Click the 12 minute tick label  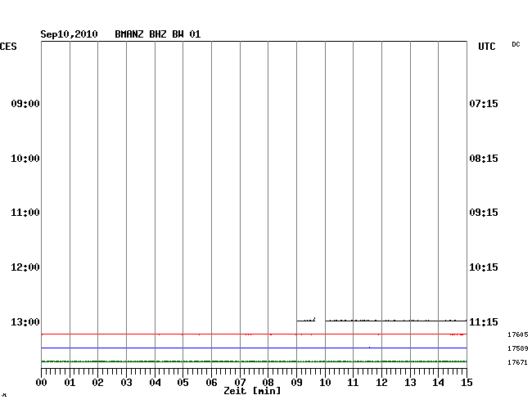(381, 383)
